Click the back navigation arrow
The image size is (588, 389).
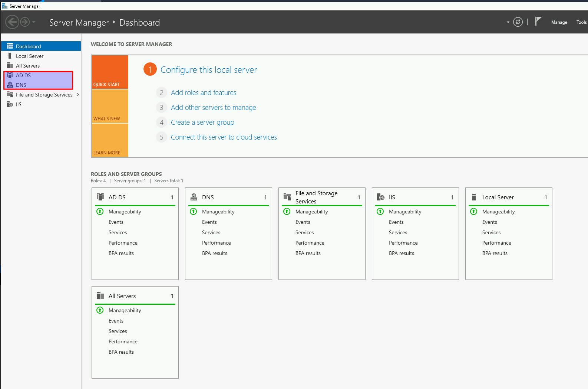[x=12, y=22]
